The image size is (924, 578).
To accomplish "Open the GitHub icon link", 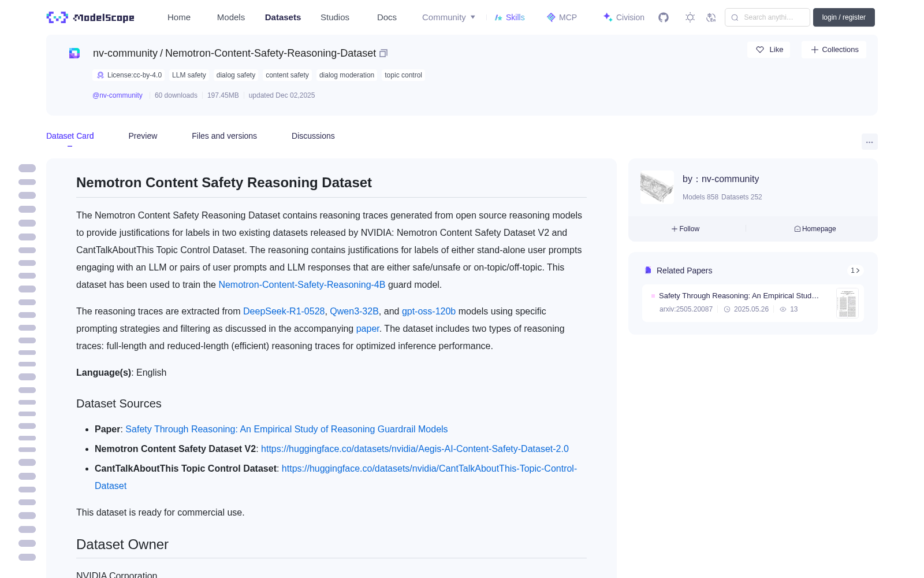I will click(664, 17).
